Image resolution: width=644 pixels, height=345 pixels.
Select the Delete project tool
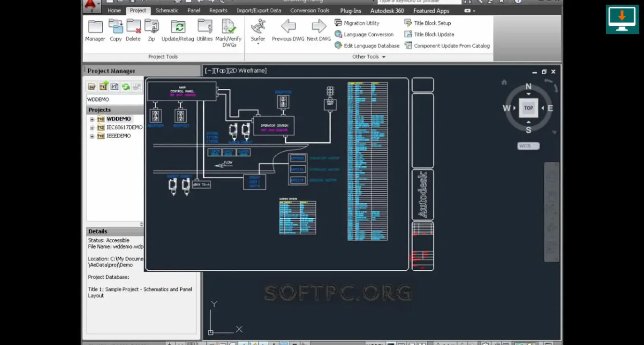[133, 30]
